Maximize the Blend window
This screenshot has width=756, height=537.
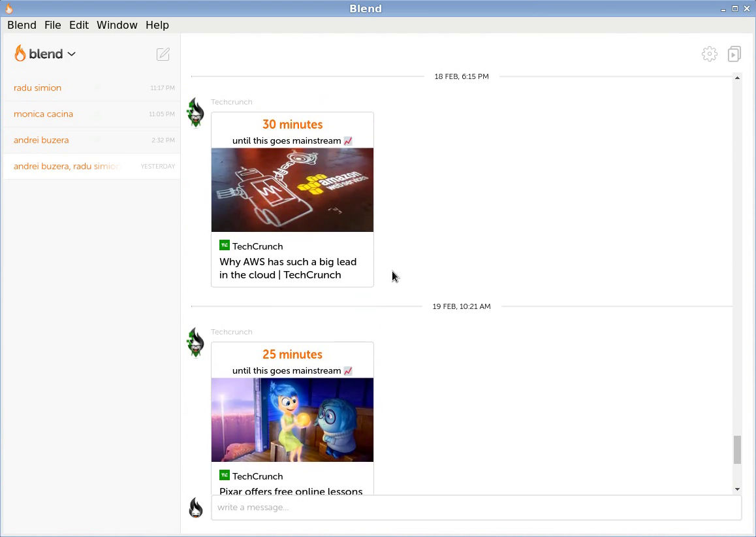point(735,8)
